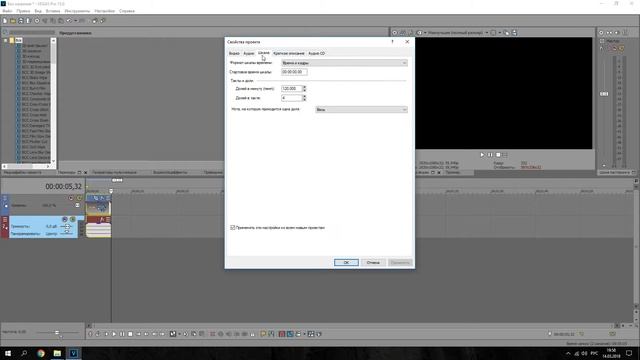The image size is (640, 360).
Task: Decrease the beats per minute value
Action: pos(304,90)
